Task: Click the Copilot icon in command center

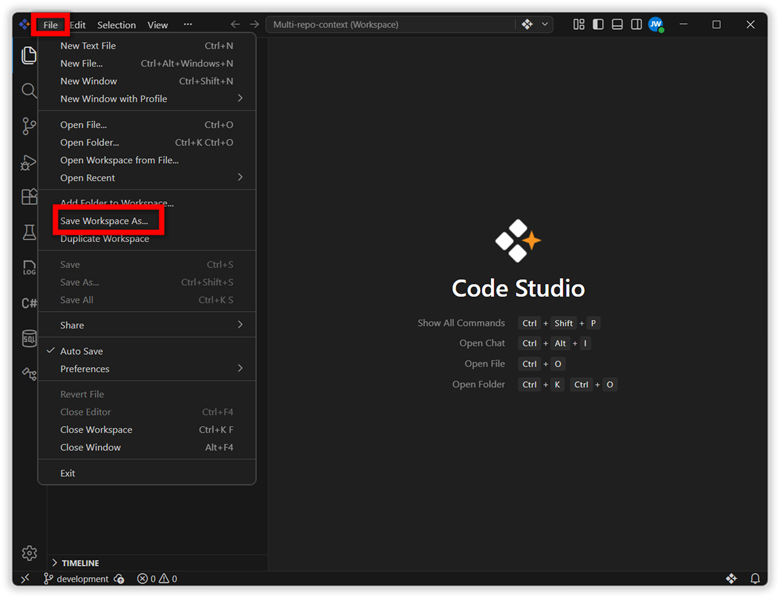Action: point(527,24)
